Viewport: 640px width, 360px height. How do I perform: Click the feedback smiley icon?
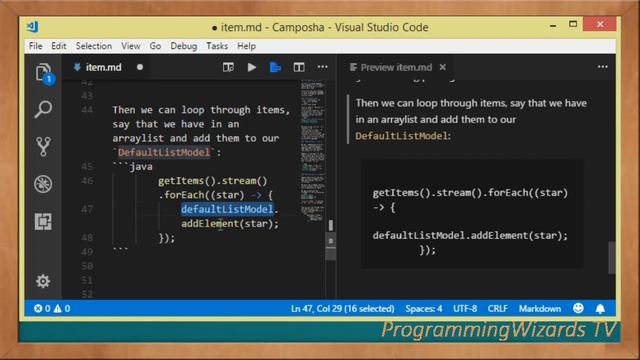578,308
